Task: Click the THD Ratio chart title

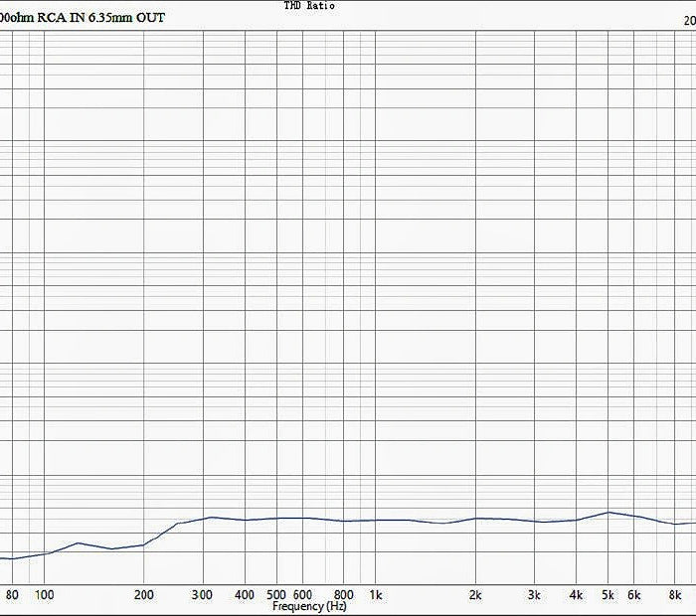Action: 309,6
